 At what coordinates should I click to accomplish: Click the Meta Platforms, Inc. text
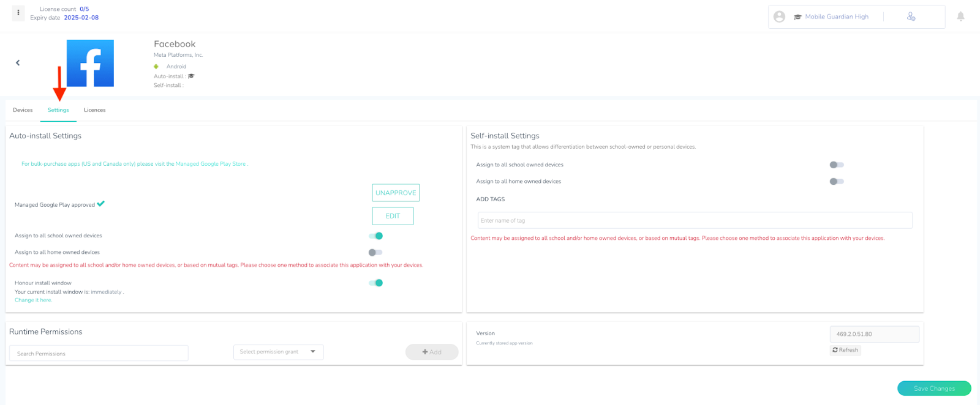[178, 55]
